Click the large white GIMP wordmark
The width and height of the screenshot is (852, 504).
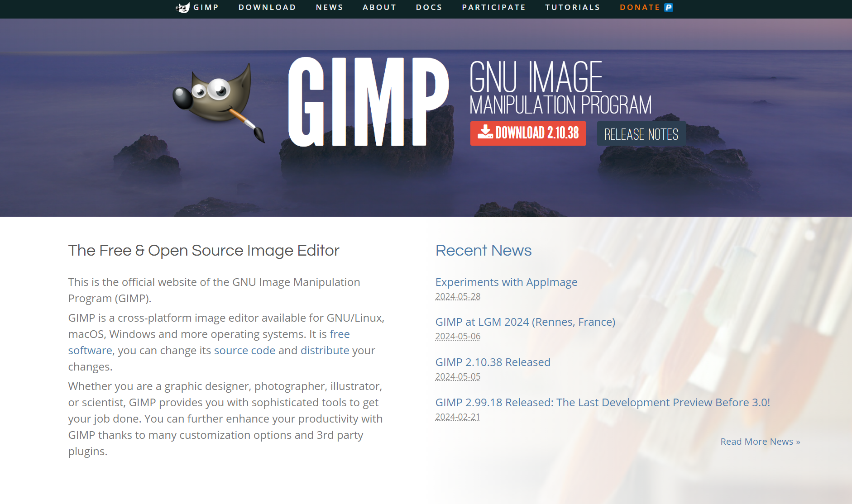[369, 102]
